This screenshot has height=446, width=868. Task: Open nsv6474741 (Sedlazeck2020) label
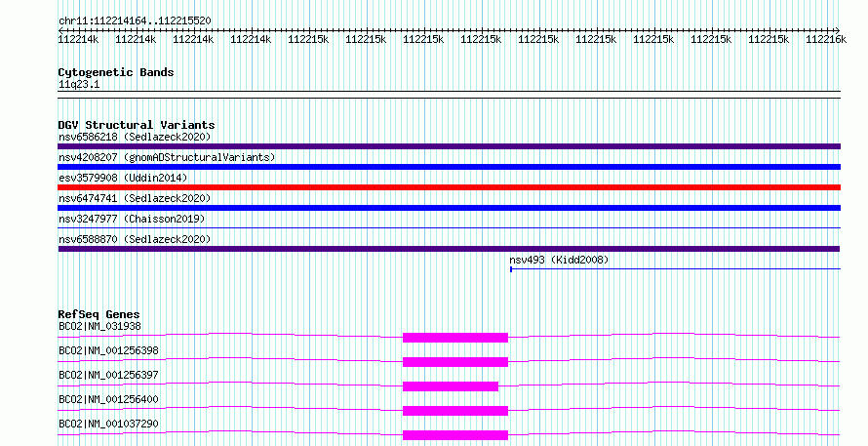click(x=135, y=198)
